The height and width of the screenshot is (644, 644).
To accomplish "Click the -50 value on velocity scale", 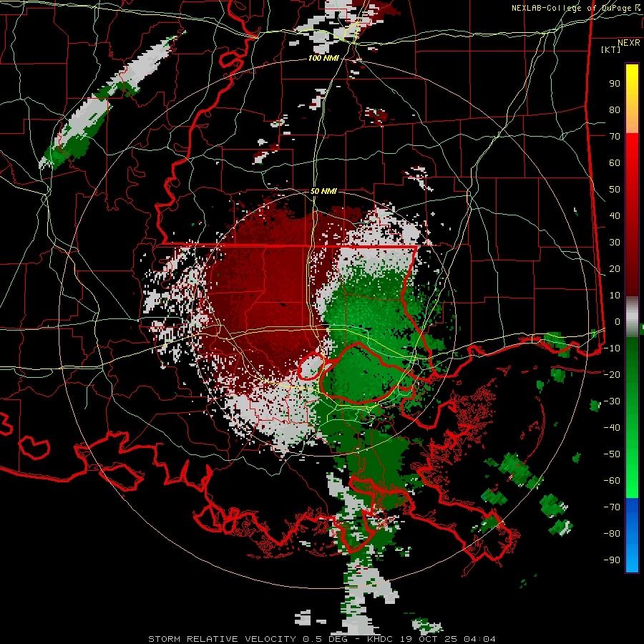I will coord(612,454).
